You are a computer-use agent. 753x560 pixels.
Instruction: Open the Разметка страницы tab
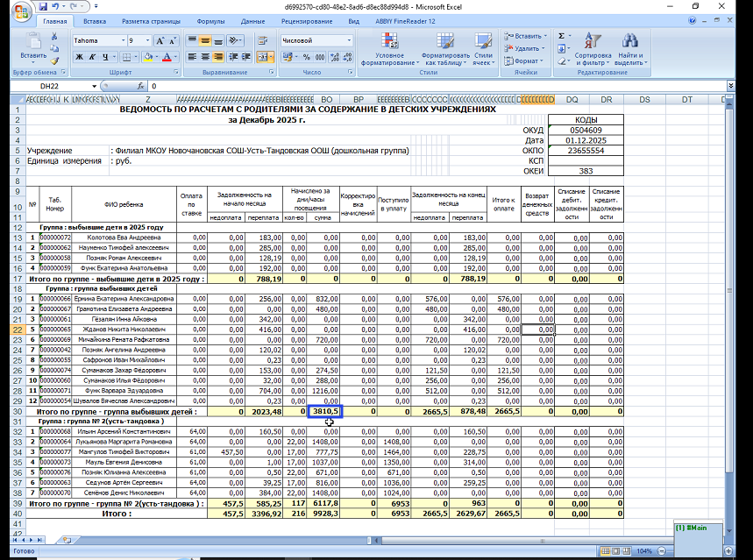[152, 20]
